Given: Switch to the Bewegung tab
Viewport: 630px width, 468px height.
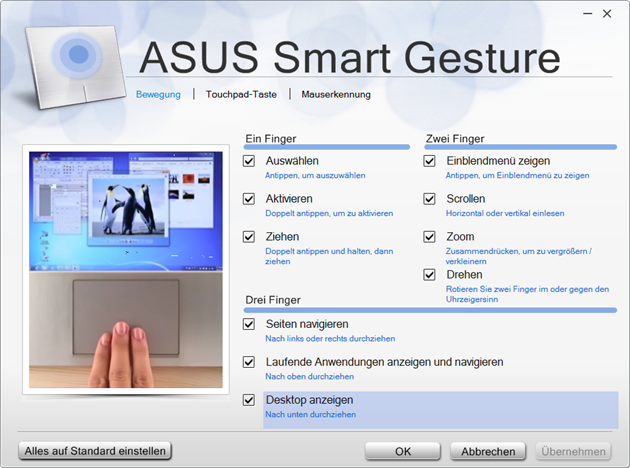Looking at the screenshot, I should point(158,94).
